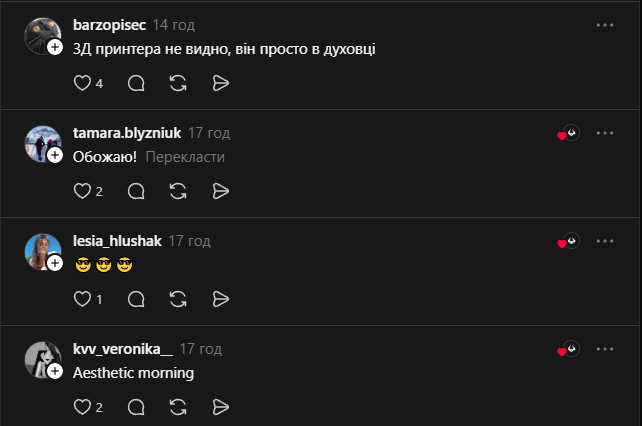Repost barzopisec's comment
642x426 pixels.
click(179, 84)
